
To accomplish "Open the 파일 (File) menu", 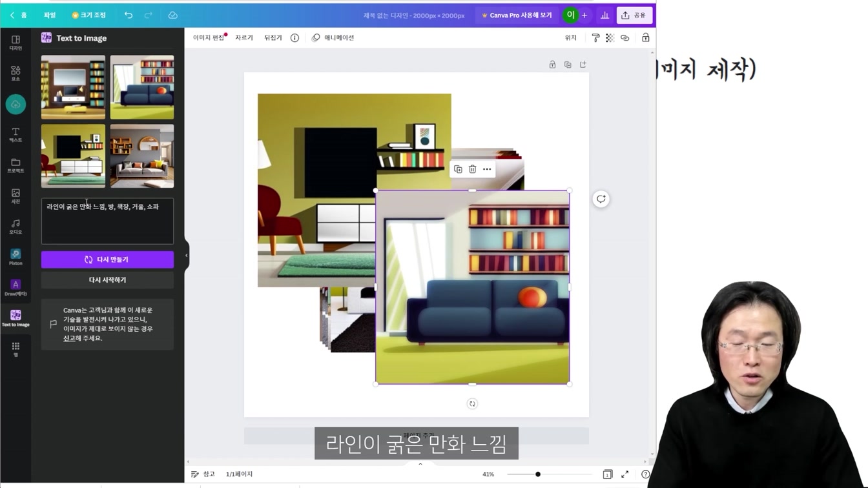I will pyautogui.click(x=50, y=15).
